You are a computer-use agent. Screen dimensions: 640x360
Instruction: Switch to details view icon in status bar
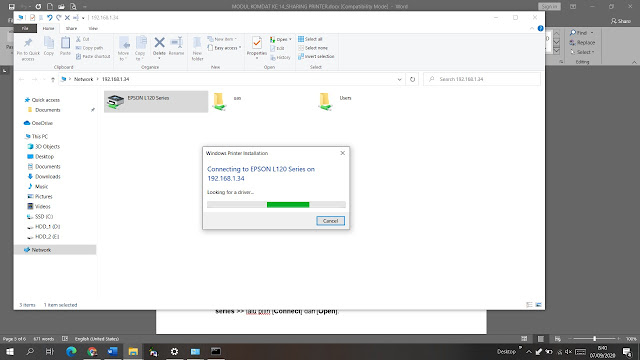[x=529, y=305]
